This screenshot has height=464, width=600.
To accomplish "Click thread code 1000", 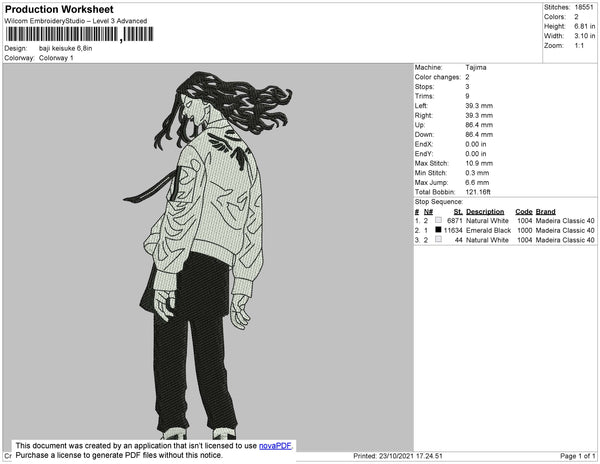I will click(x=525, y=230).
